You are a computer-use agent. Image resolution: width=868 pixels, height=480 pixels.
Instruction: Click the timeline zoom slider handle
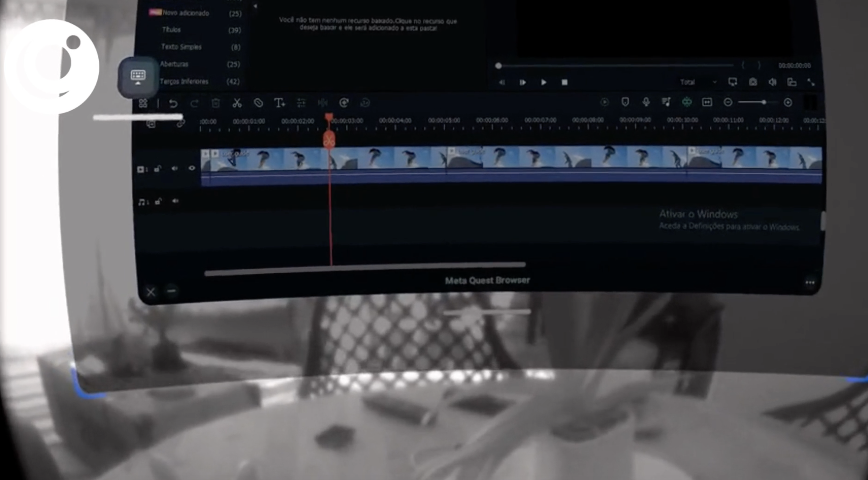[764, 102]
